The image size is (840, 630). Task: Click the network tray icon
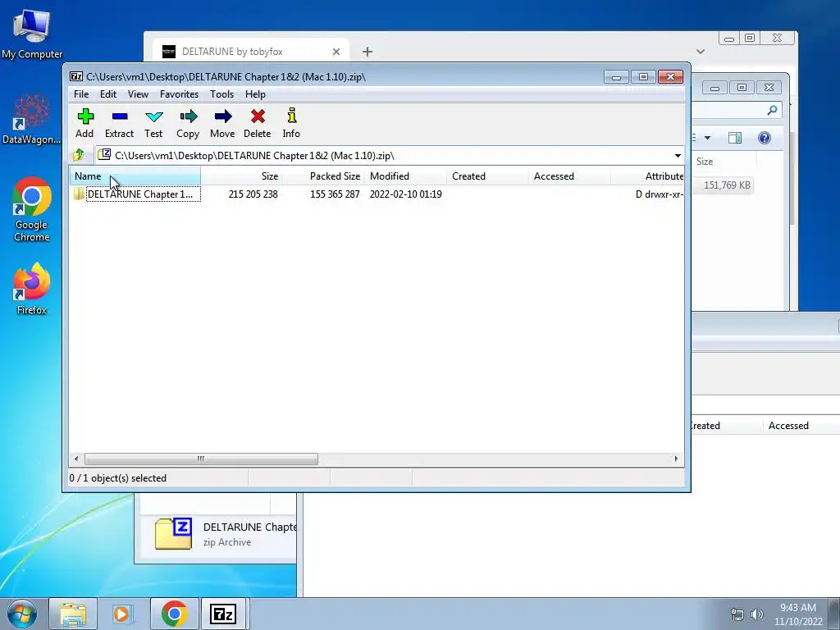pos(737,614)
